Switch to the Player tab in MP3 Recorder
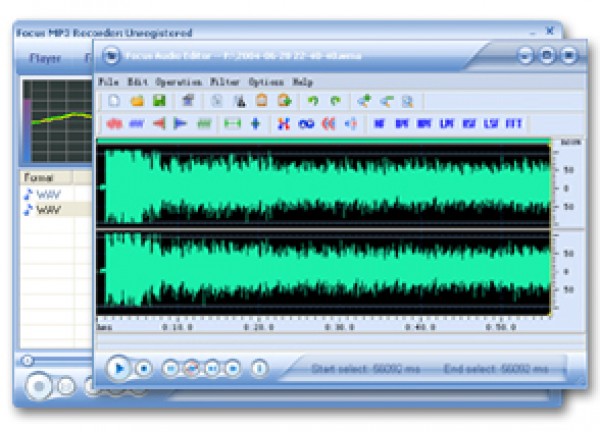Viewport: 600px width, 432px height. tap(46, 58)
